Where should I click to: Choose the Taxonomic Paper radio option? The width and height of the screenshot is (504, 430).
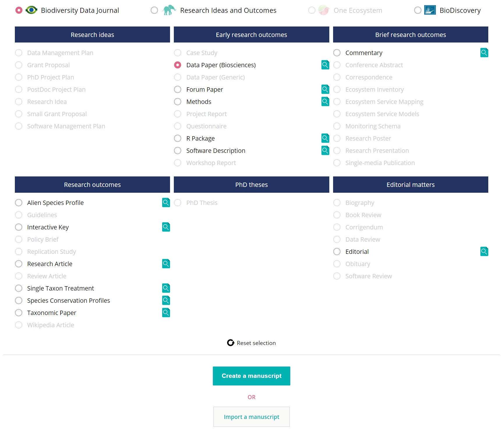[x=19, y=313]
